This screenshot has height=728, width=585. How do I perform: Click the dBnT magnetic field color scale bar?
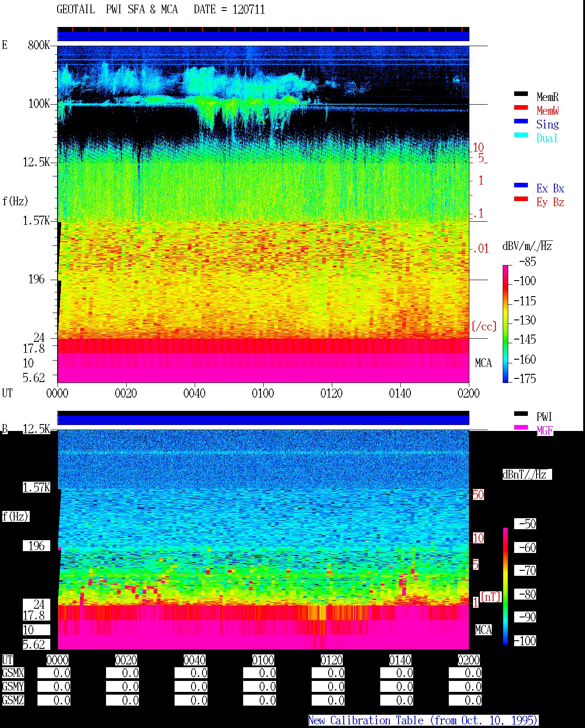(x=505, y=586)
